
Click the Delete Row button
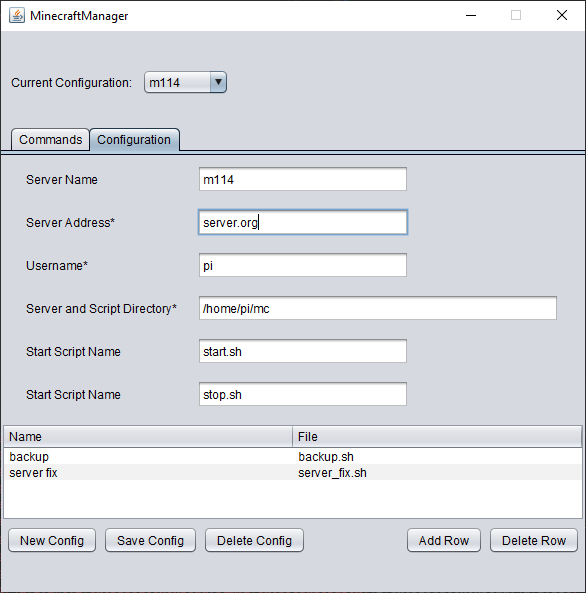[534, 540]
